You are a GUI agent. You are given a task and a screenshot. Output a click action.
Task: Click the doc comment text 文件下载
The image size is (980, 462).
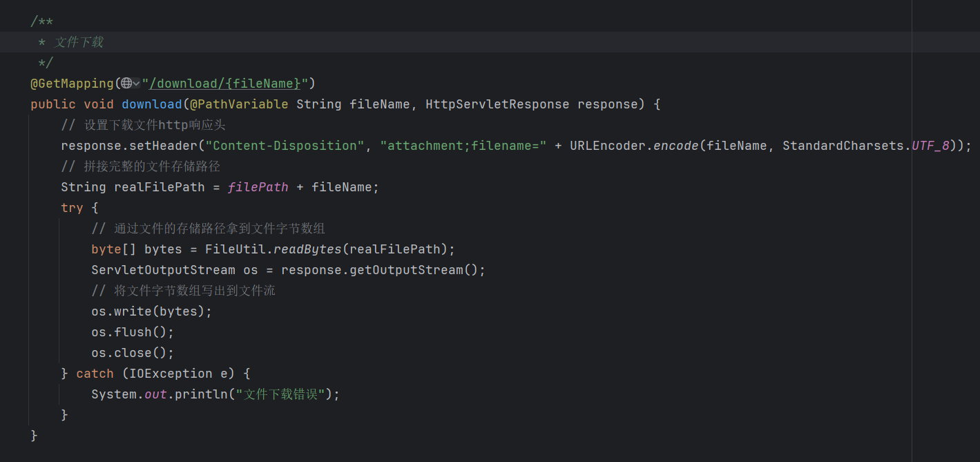(79, 42)
